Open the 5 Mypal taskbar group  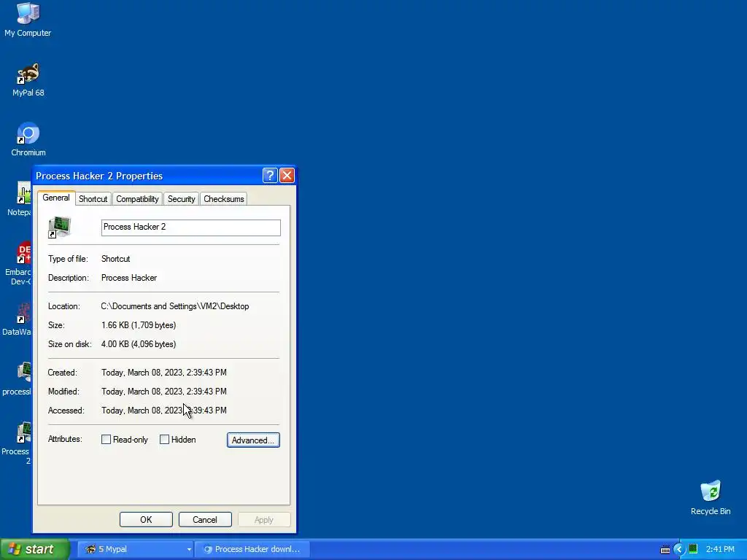point(135,549)
